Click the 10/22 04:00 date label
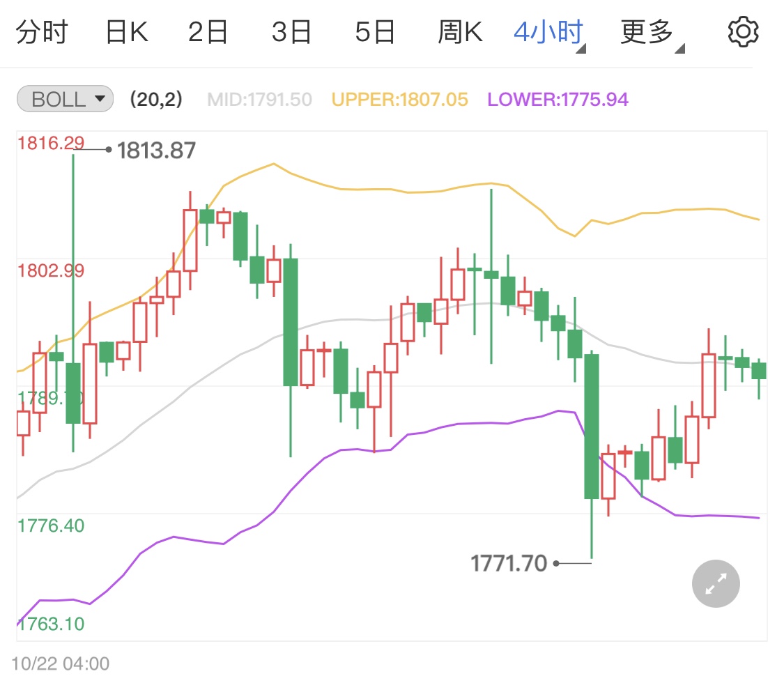 61,664
